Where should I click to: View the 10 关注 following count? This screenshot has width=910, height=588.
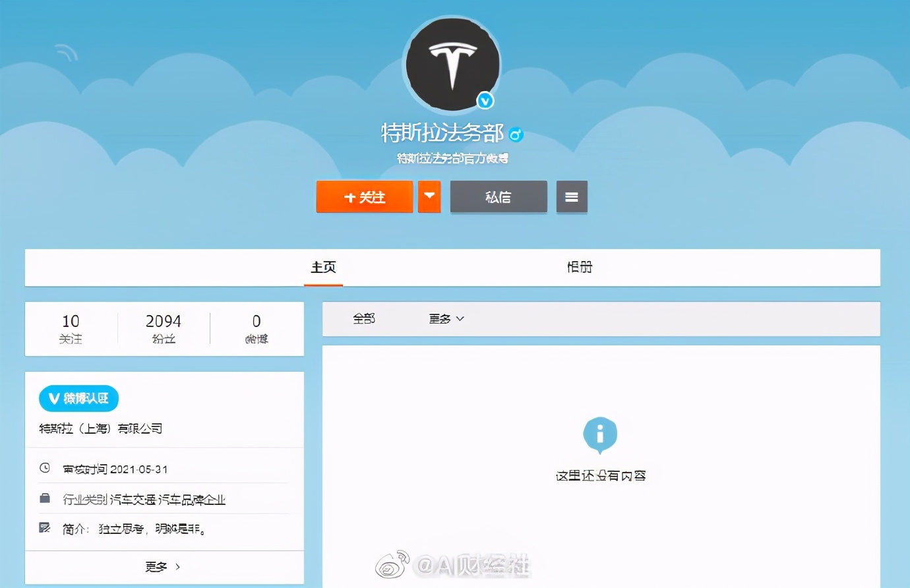(71, 329)
